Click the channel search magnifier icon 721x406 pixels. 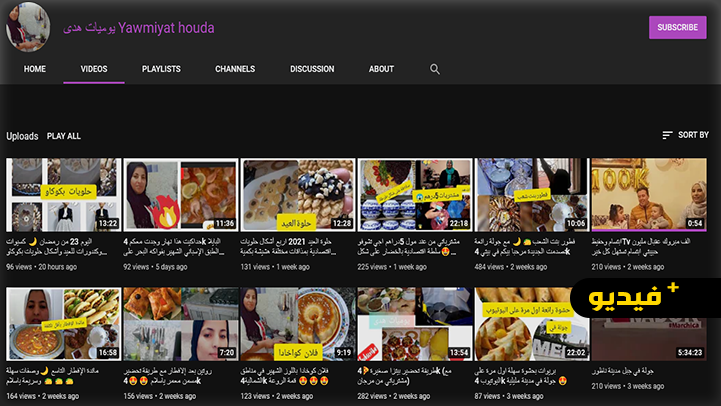click(435, 69)
